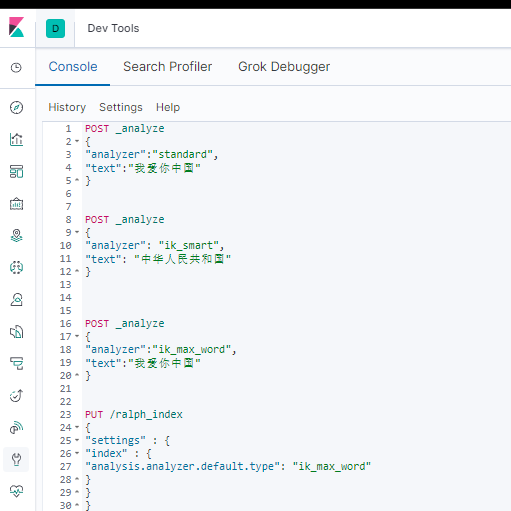
Task: Open SIEM icon in sidebar
Action: tap(16, 428)
